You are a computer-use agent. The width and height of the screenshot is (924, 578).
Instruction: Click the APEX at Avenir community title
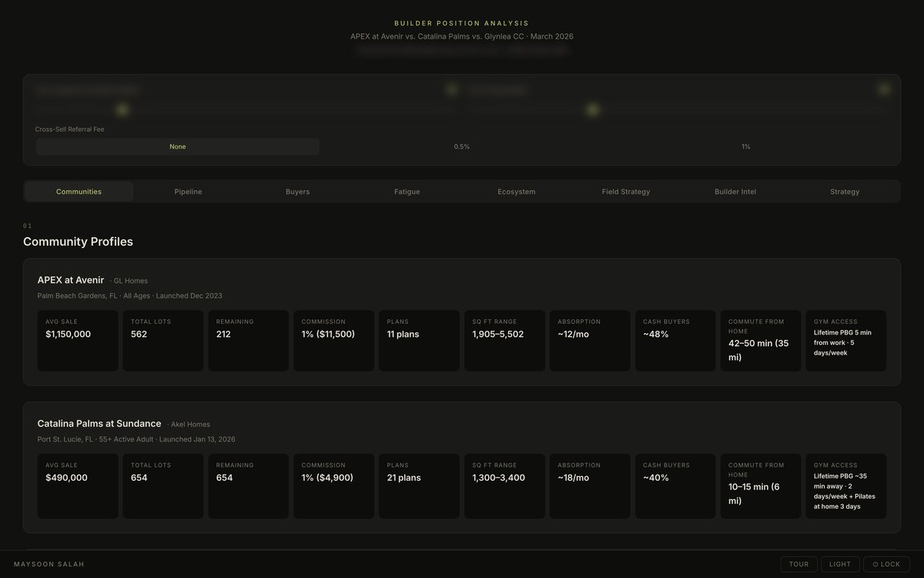click(x=71, y=280)
